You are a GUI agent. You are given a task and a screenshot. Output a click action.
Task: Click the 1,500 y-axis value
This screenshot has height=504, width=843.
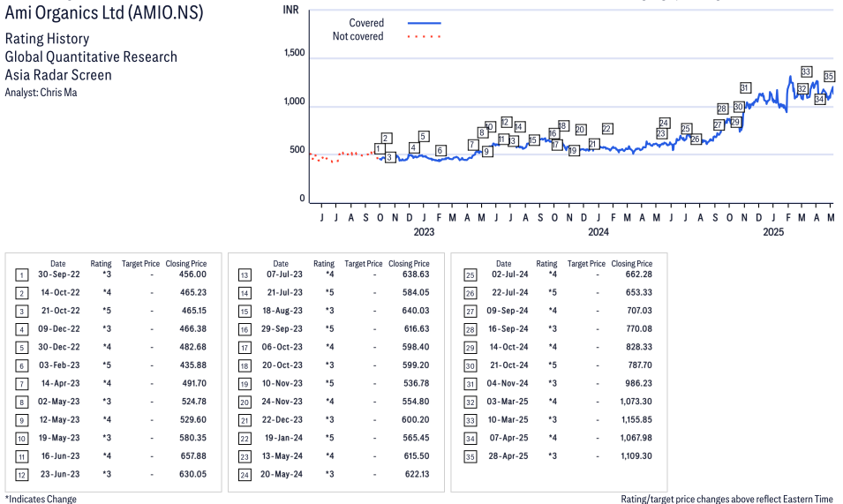click(x=294, y=53)
